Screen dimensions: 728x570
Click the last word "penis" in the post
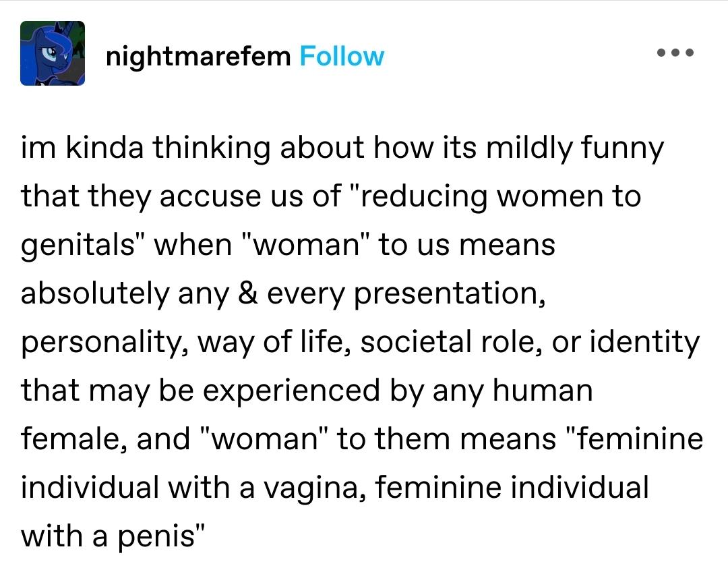155,537
